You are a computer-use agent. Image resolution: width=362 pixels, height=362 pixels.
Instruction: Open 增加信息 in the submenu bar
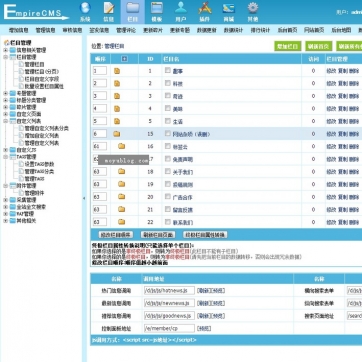click(x=18, y=30)
